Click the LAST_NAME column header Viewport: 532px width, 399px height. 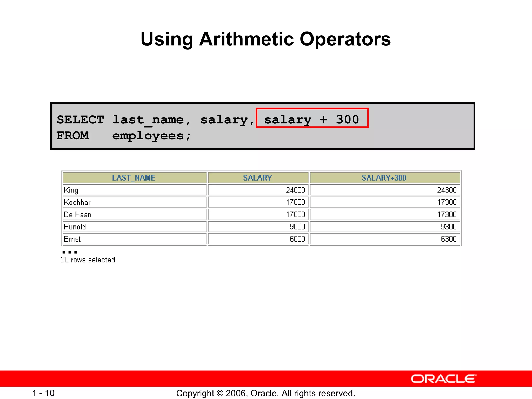click(x=134, y=178)
